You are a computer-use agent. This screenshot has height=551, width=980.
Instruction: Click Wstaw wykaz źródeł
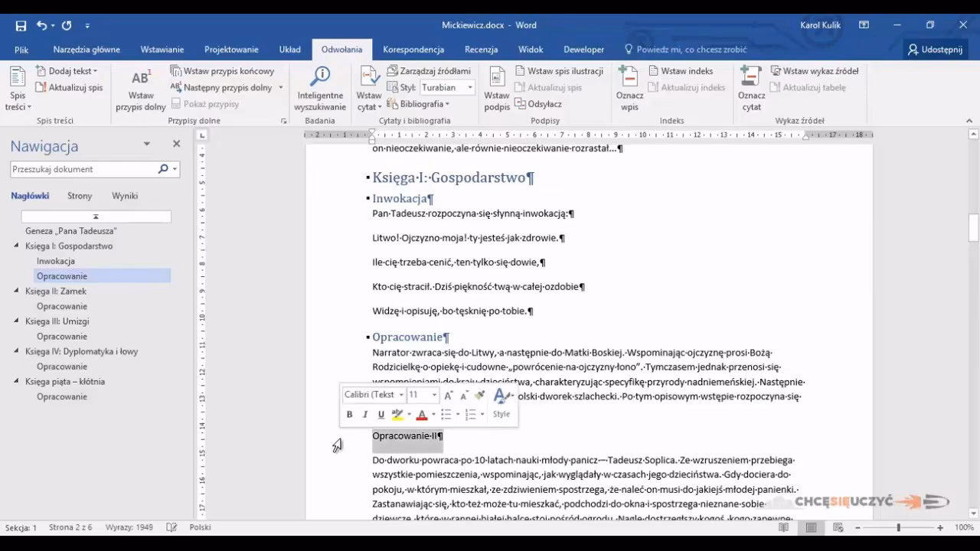click(814, 71)
